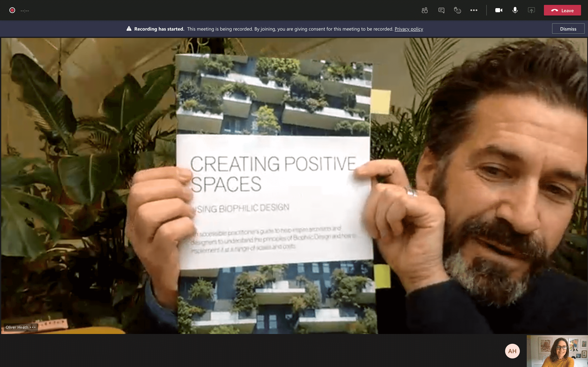Turn off the camera
The image size is (588, 367).
click(499, 10)
